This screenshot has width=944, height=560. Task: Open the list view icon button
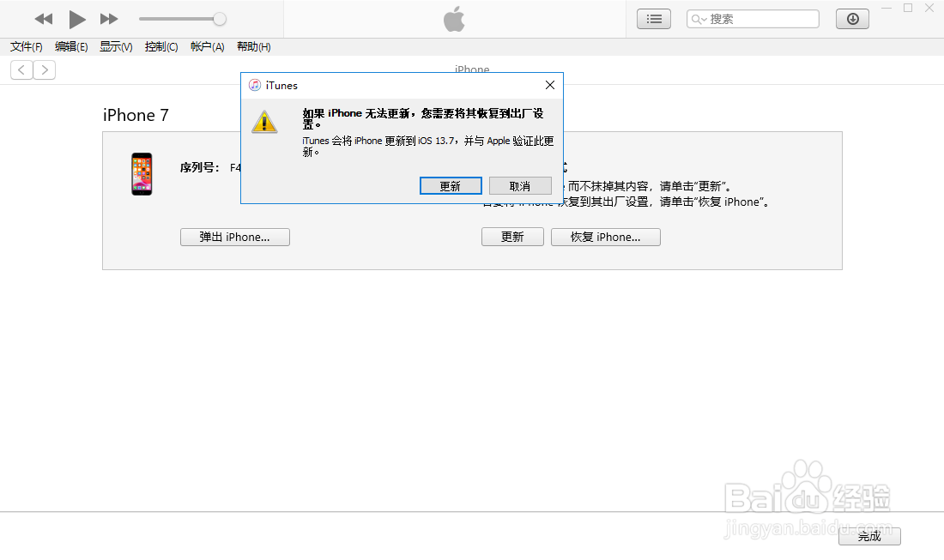pyautogui.click(x=654, y=19)
